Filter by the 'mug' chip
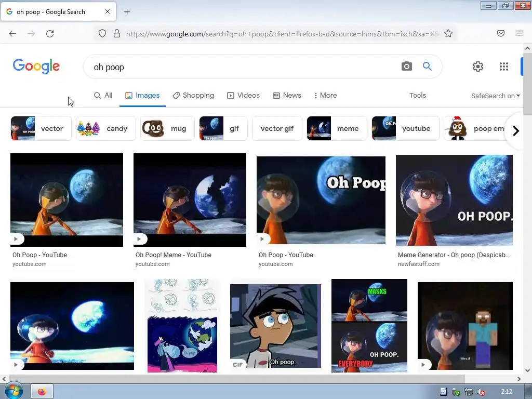 click(x=168, y=129)
